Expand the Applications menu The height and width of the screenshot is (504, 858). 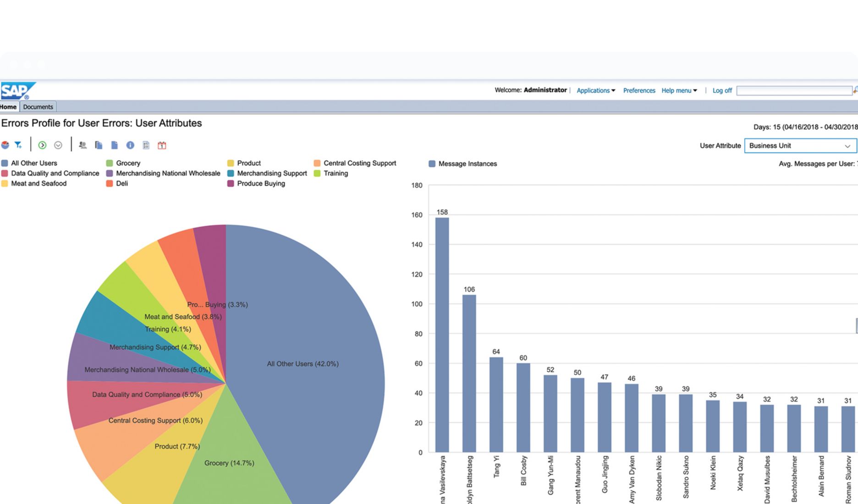click(x=594, y=90)
